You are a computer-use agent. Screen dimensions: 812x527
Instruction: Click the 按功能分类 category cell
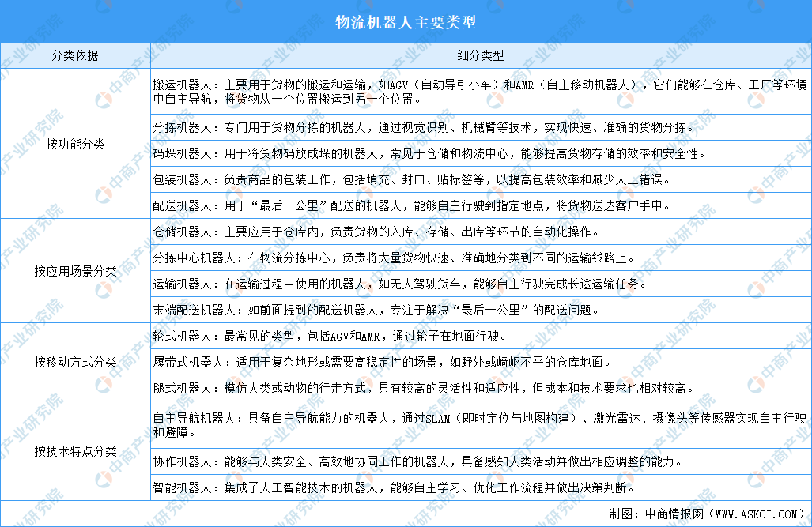75,143
